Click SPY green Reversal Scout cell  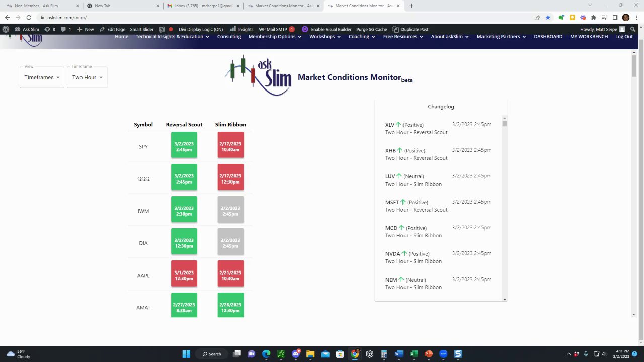184,145
